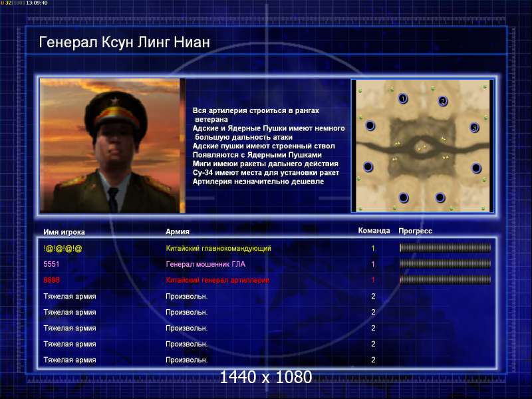Select player name !@!@!@ in list
Image resolution: width=532 pixels, height=399 pixels.
pos(63,248)
